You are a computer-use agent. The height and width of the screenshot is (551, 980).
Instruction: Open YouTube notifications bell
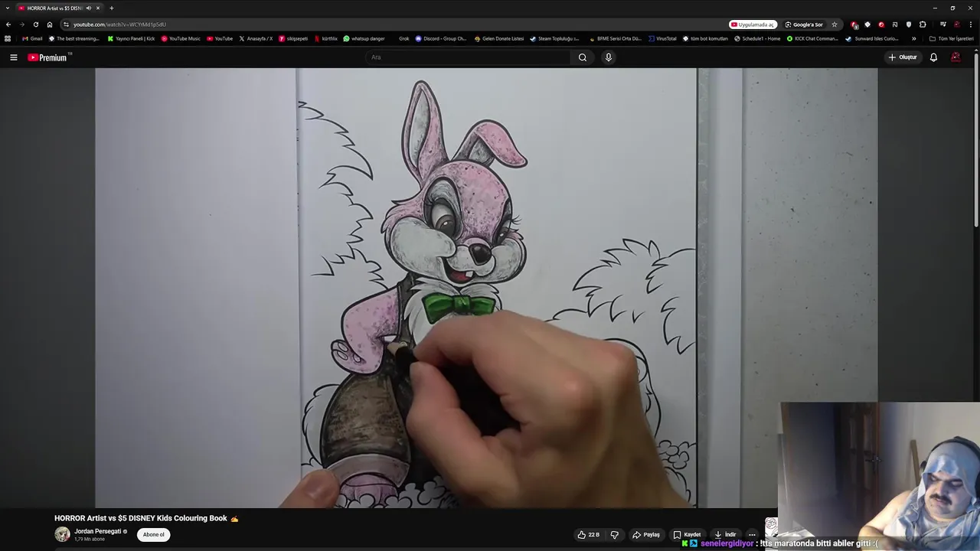click(x=933, y=57)
